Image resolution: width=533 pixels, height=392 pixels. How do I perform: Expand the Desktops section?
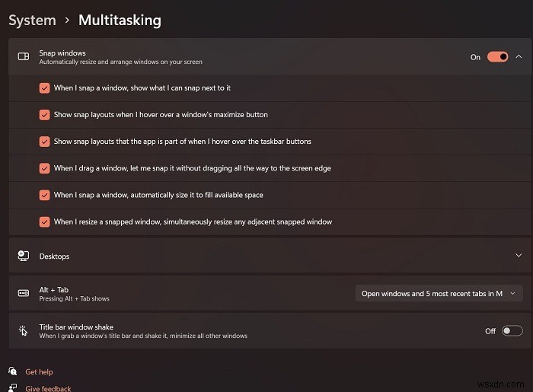click(519, 257)
